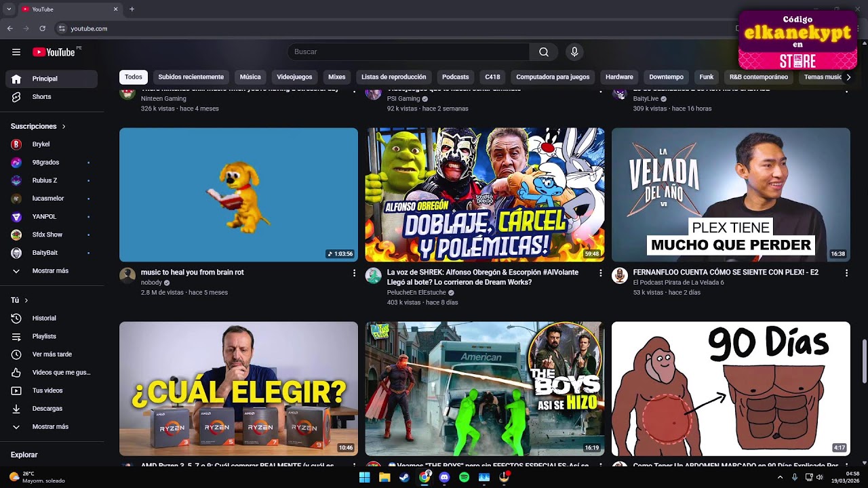Open options menu for the Shrek voice video
Viewport: 868px width, 488px height.
(x=600, y=273)
